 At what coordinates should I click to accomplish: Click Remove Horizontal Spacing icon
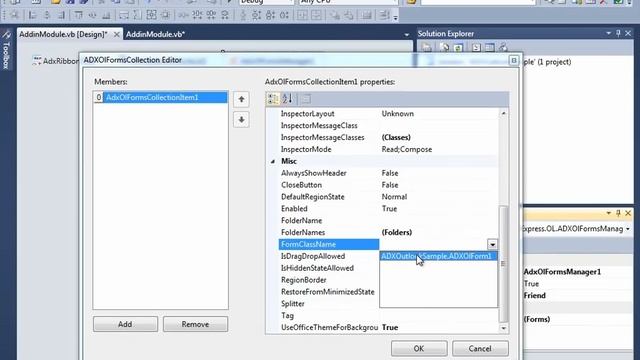click(x=225, y=15)
